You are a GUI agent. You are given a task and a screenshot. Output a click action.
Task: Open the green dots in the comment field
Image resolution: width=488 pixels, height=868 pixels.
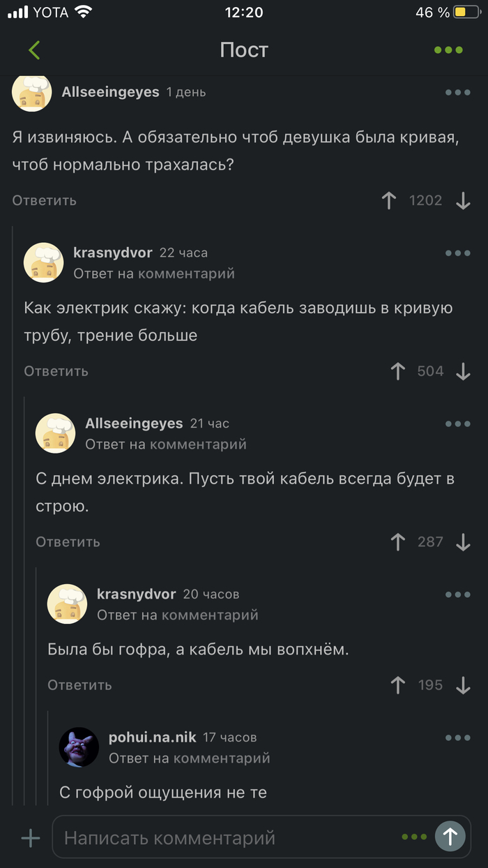(x=414, y=837)
